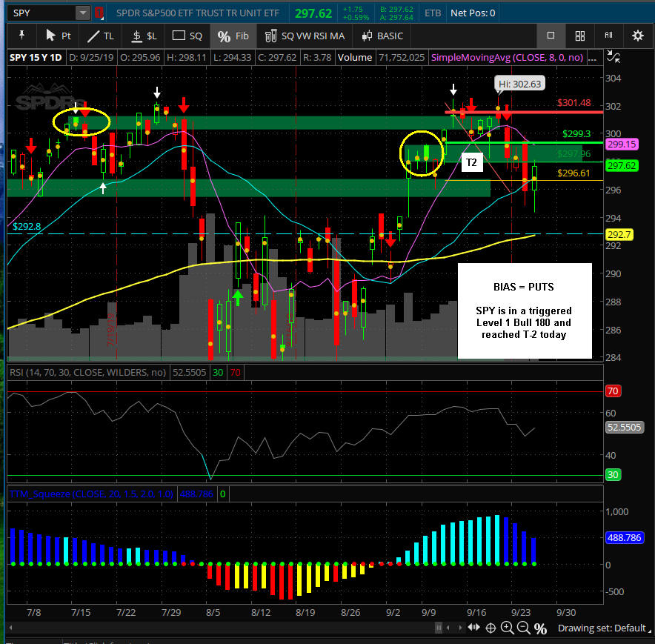Open the Drawing set: Default menu
Image resolution: width=655 pixels, height=644 pixels.
(x=605, y=628)
